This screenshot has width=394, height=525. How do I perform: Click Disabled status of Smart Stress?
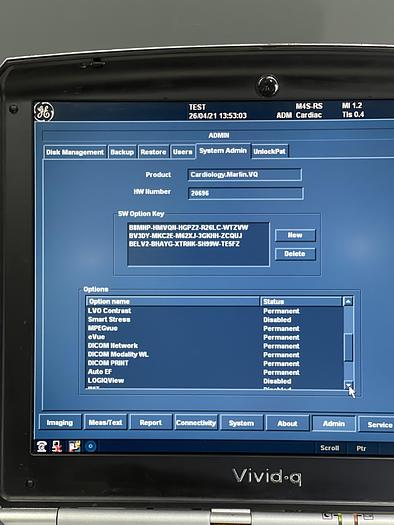[277, 320]
